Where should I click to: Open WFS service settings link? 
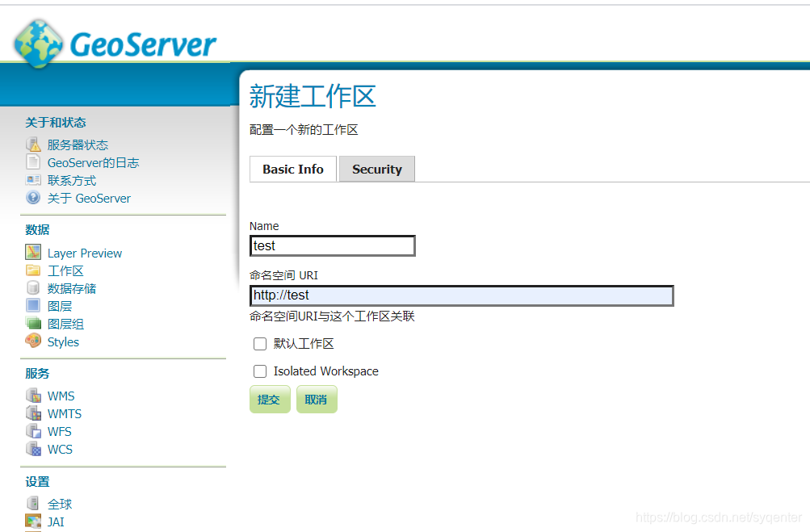(x=60, y=431)
